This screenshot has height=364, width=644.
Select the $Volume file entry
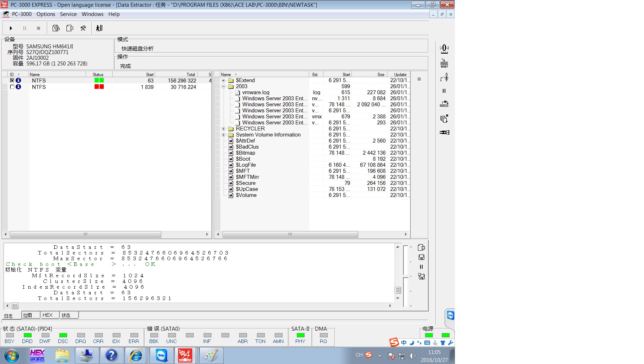point(246,195)
